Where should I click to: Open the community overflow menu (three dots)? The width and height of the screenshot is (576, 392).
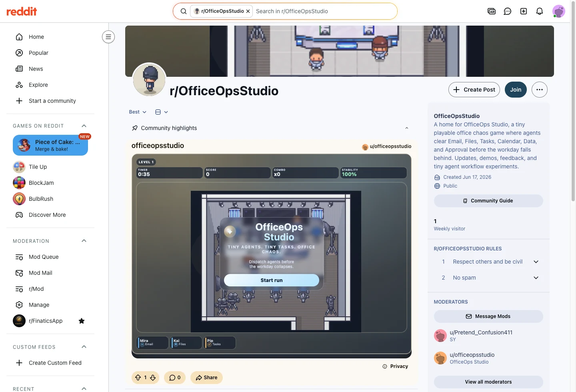click(540, 90)
